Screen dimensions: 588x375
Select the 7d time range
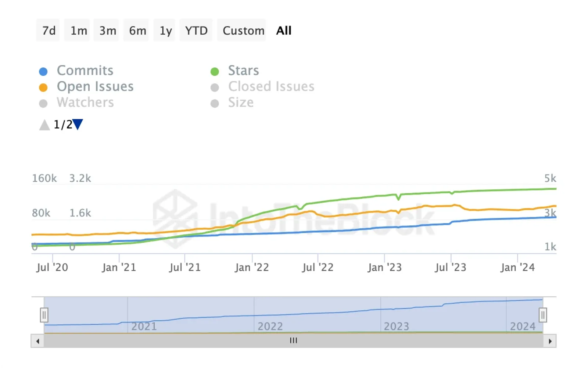click(x=49, y=31)
